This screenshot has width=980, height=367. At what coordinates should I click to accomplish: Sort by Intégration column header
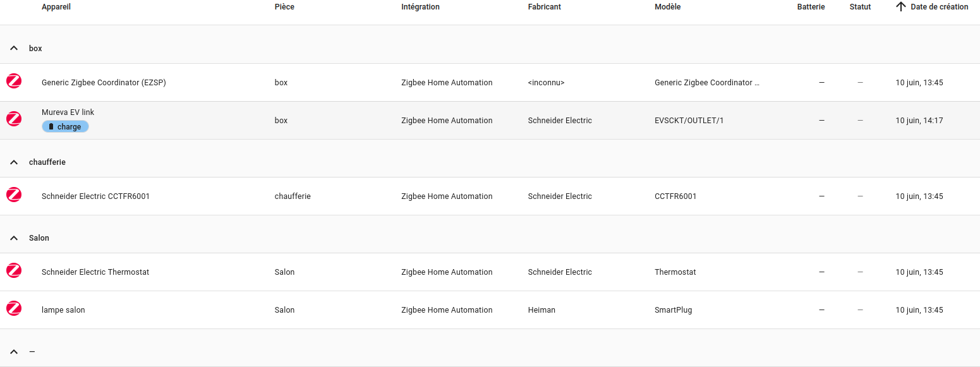[x=420, y=7]
